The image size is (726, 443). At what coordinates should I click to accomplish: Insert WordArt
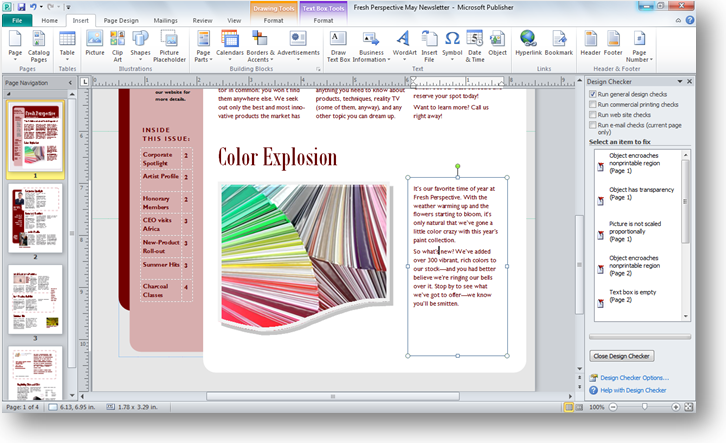click(x=404, y=46)
